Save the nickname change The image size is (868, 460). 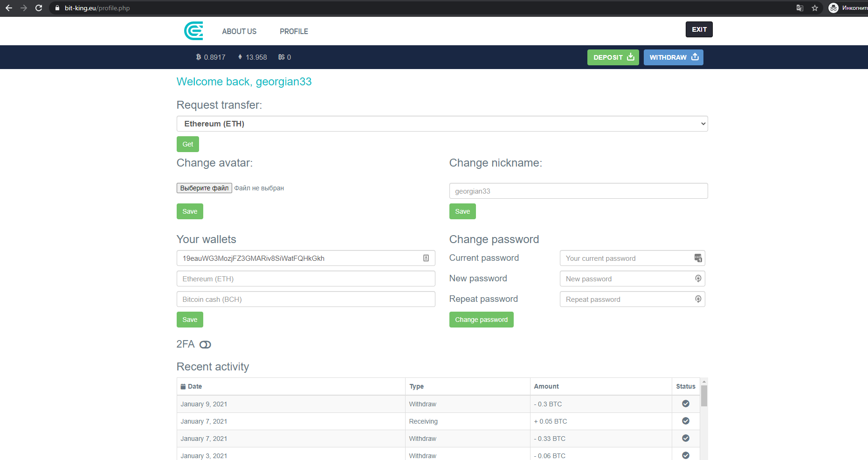[x=462, y=211]
